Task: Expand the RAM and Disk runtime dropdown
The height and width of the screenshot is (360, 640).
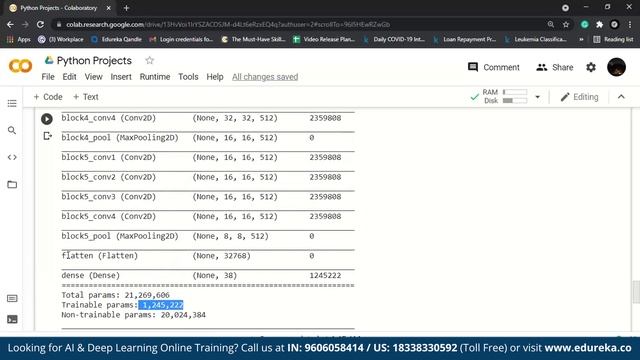Action: point(538,97)
